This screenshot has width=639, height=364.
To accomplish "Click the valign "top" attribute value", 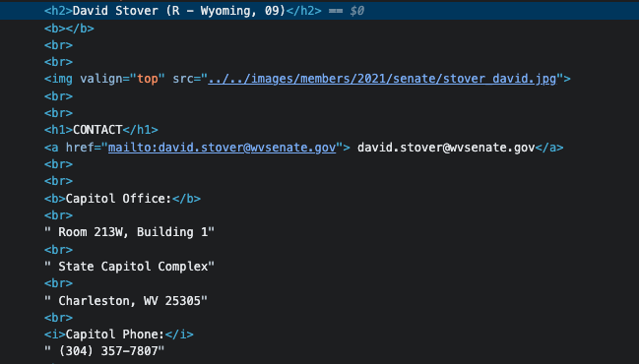I will 148,79.
